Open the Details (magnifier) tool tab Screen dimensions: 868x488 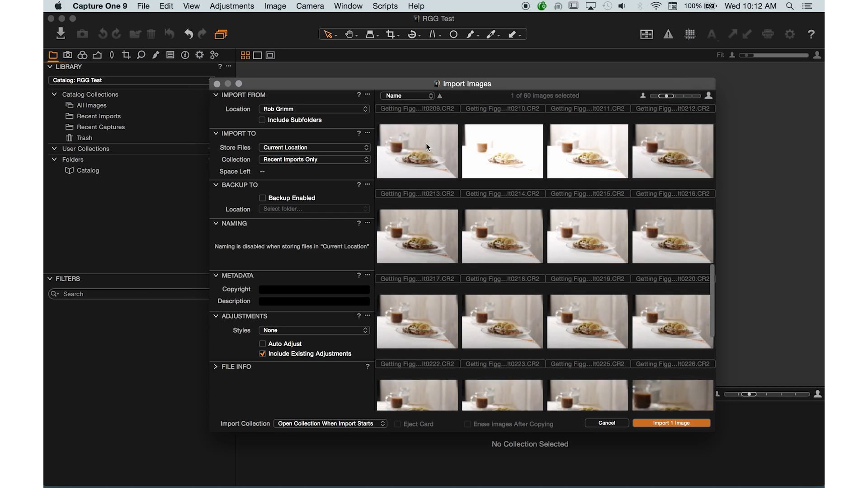pyautogui.click(x=141, y=55)
